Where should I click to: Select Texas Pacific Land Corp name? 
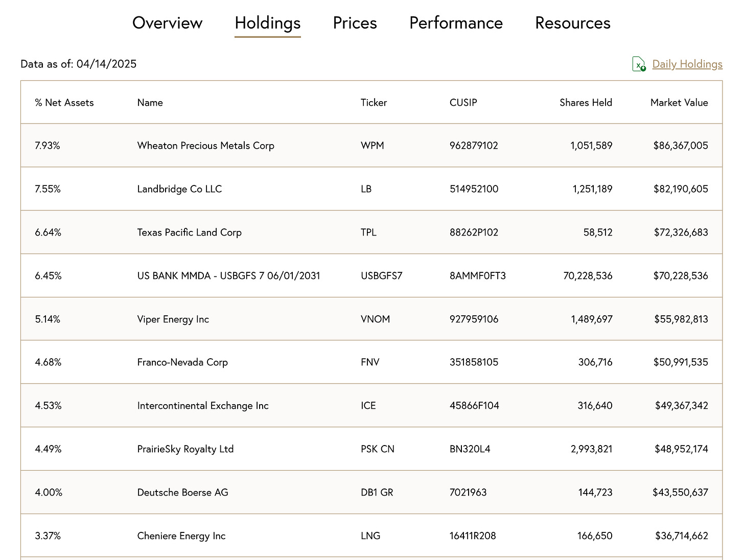pyautogui.click(x=189, y=232)
